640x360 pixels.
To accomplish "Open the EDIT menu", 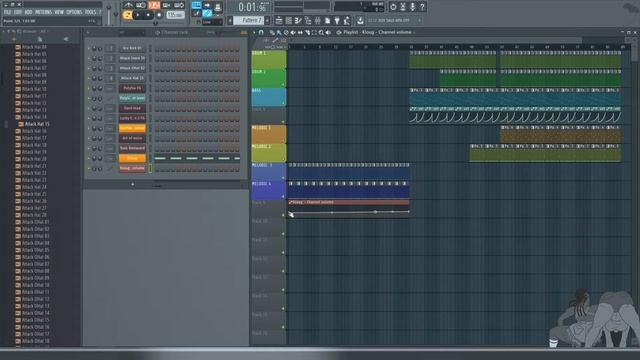I will tap(18, 13).
